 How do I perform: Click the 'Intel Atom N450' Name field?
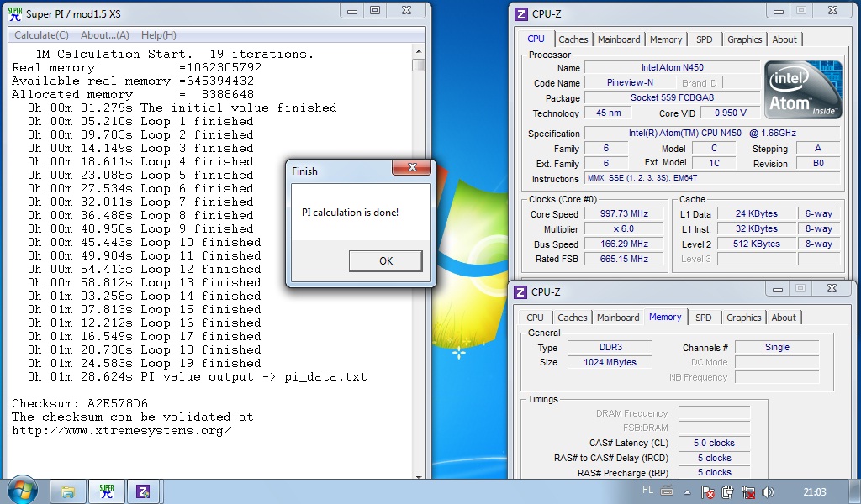(672, 67)
